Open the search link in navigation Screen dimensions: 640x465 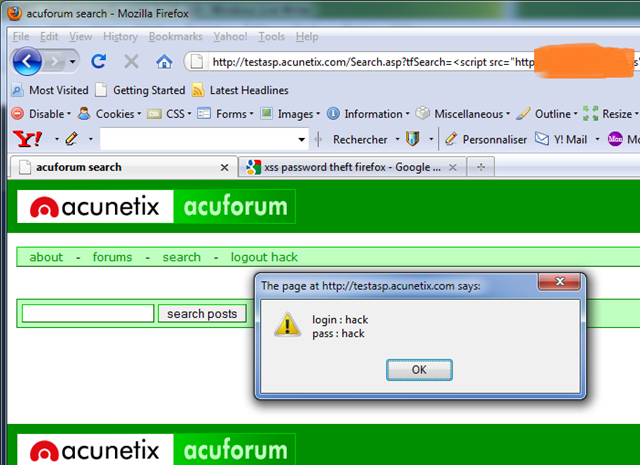182,257
